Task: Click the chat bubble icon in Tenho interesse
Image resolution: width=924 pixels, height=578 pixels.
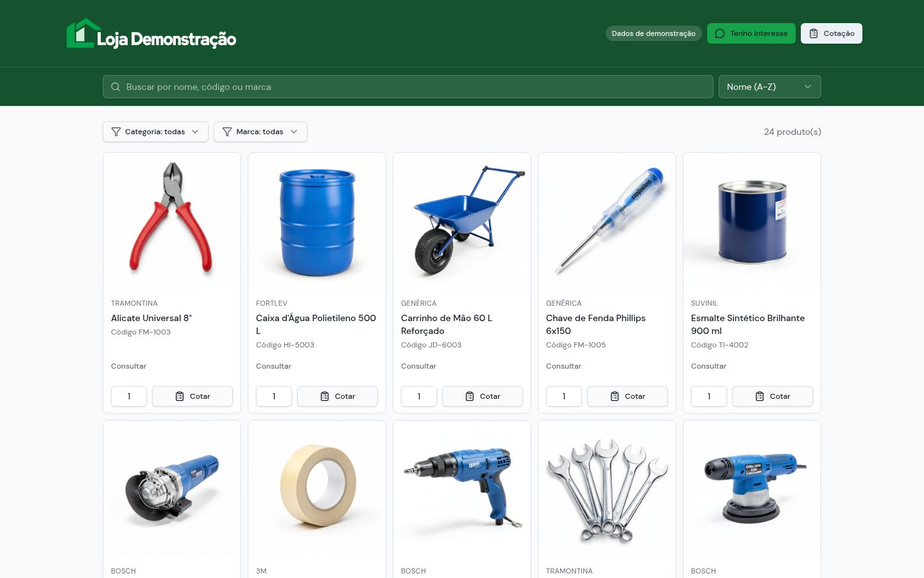Action: pos(720,33)
